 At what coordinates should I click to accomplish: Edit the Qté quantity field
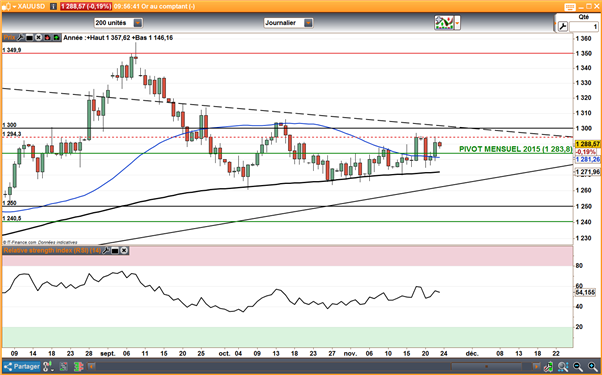(584, 26)
